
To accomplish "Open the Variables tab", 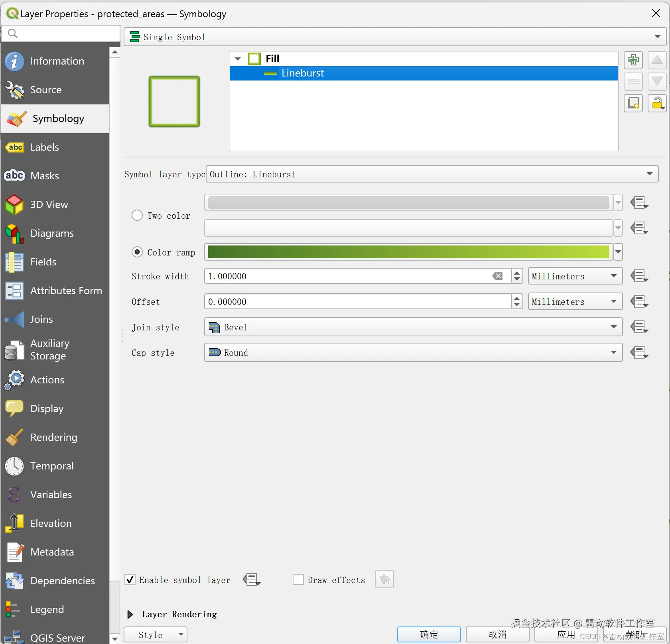I will (55, 495).
